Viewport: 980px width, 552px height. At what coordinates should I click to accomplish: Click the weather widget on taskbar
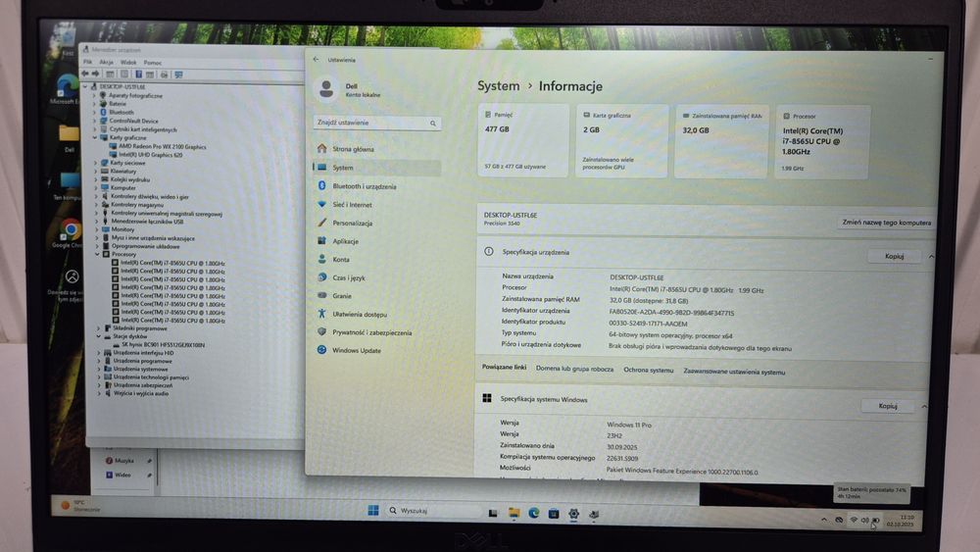81,505
